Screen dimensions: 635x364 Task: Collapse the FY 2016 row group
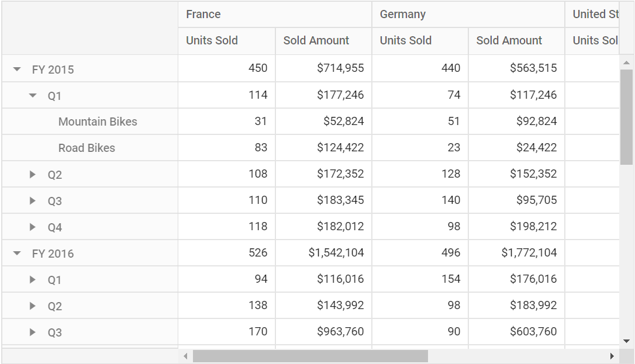tap(17, 253)
